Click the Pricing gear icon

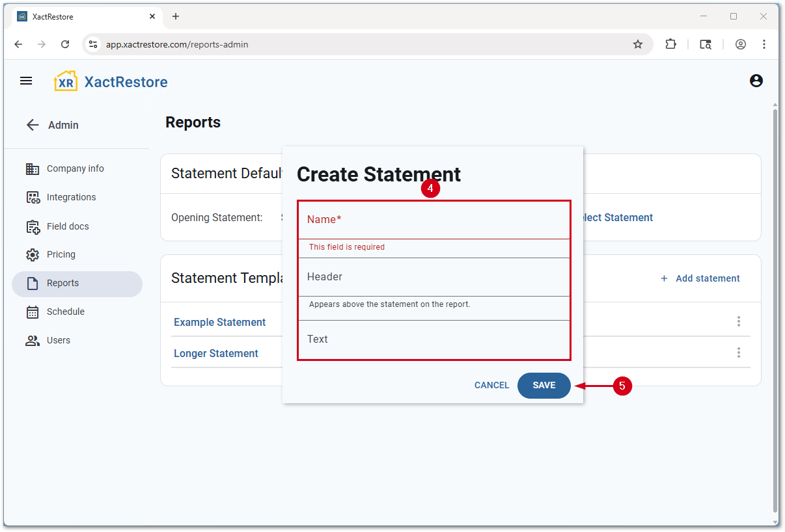(33, 254)
